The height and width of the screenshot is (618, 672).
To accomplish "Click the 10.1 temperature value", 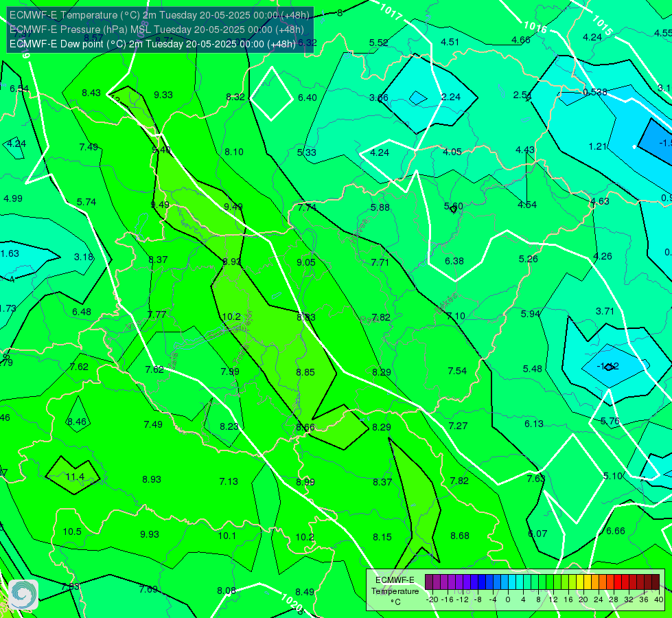I will (227, 536).
